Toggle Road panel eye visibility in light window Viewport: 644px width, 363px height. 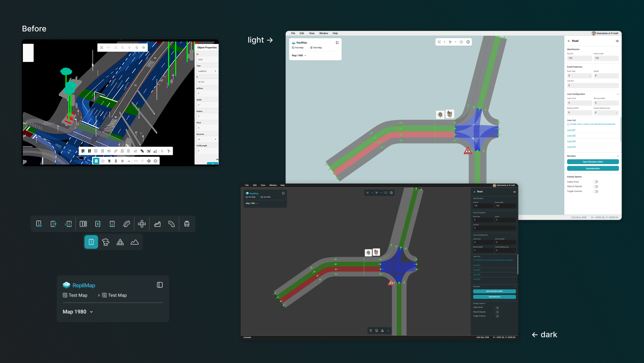pyautogui.click(x=617, y=41)
